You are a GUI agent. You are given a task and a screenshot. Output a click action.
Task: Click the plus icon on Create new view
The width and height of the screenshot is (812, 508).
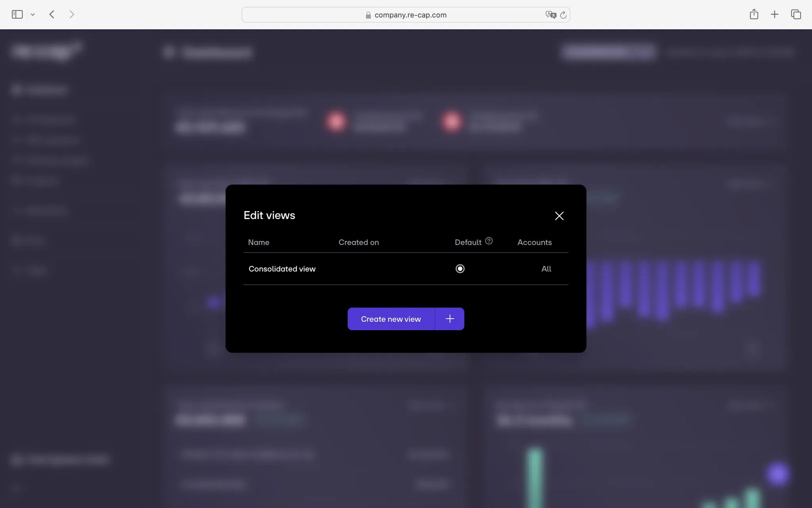(450, 318)
